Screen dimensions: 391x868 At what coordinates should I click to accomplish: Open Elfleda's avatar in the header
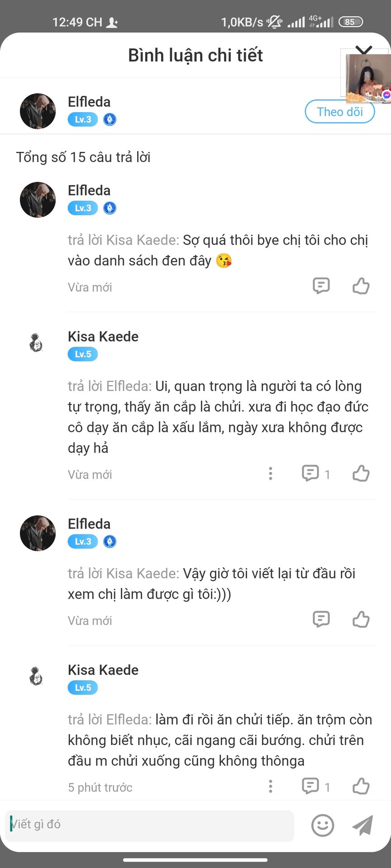coord(38,111)
